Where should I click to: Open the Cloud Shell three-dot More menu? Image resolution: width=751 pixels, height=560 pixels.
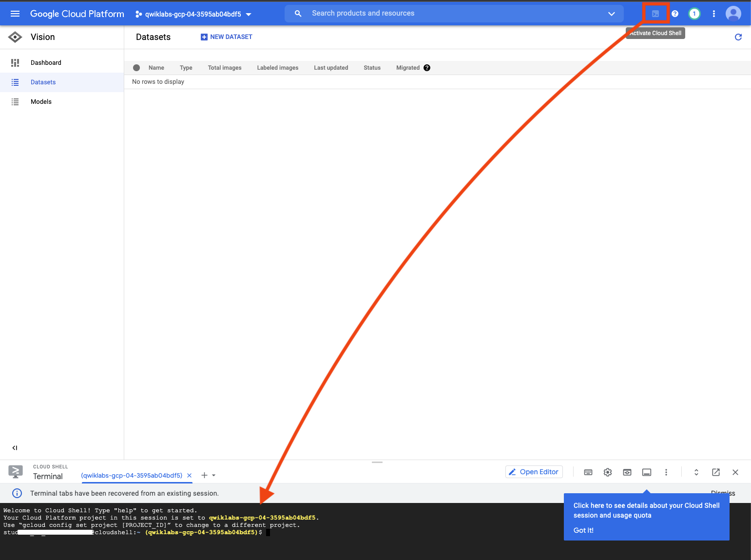click(666, 472)
